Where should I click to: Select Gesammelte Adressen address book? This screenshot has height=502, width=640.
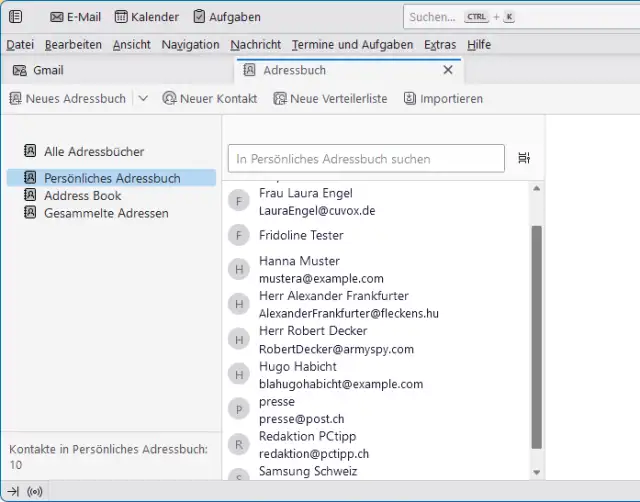click(x=105, y=213)
